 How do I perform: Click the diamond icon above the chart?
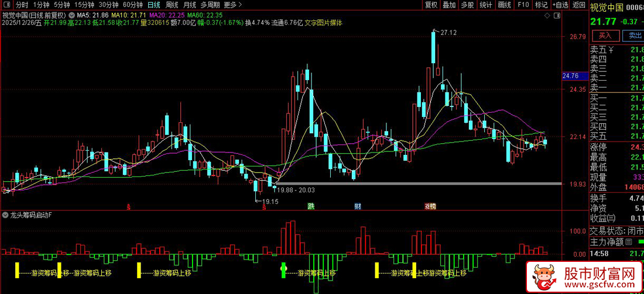click(547, 15)
